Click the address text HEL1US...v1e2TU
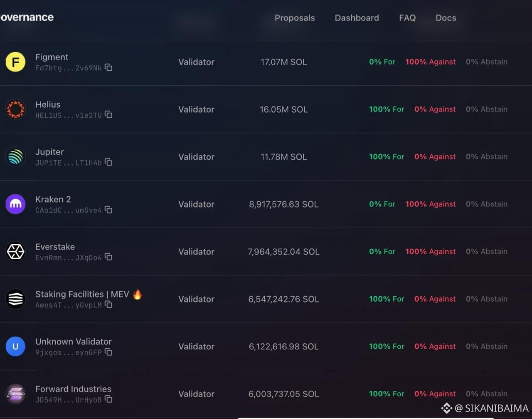Screen dimensions: 532x419 [x=69, y=115]
